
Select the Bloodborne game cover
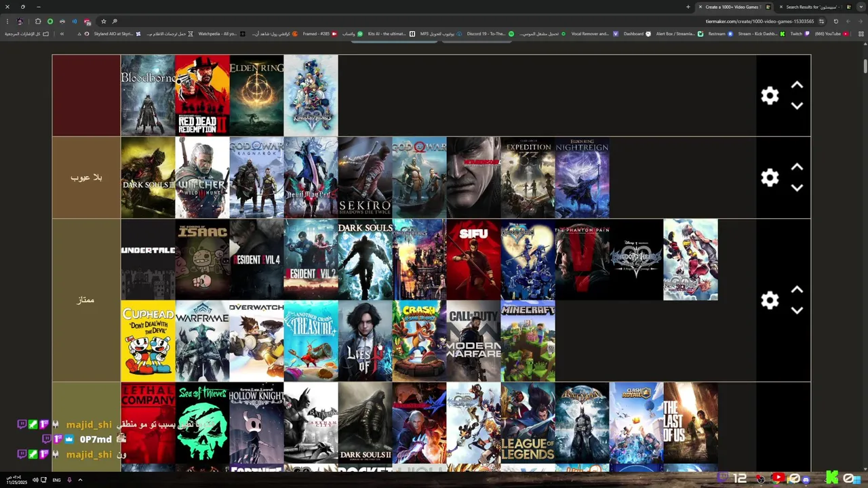(148, 96)
